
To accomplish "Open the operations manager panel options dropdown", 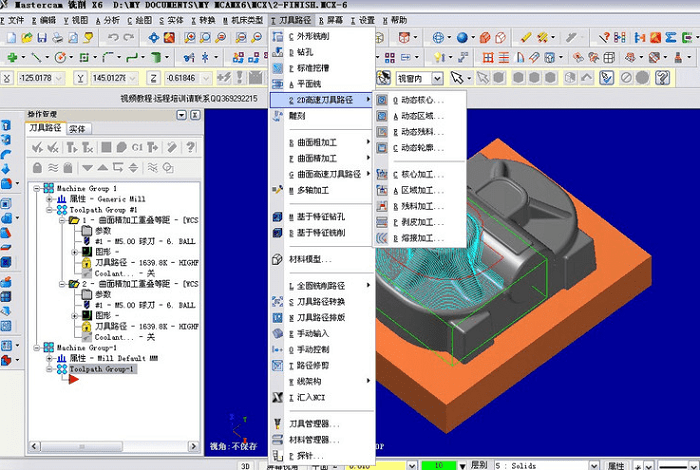I will pyautogui.click(x=181, y=115).
